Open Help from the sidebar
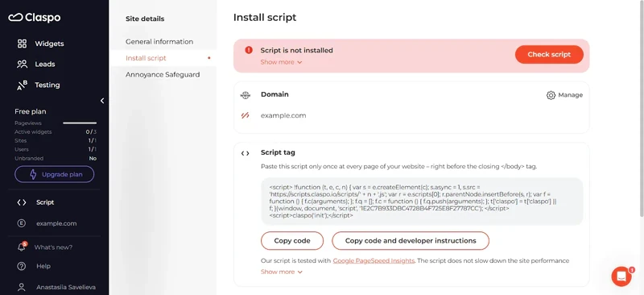 coord(43,266)
